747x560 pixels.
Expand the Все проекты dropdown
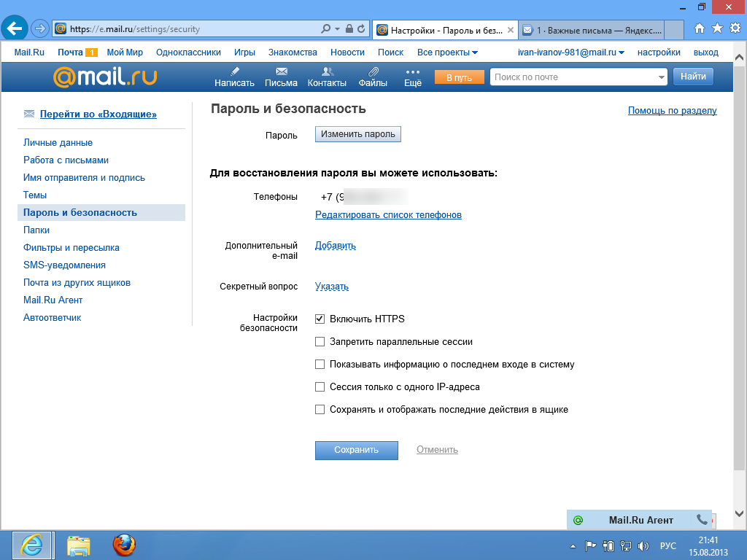tap(447, 52)
